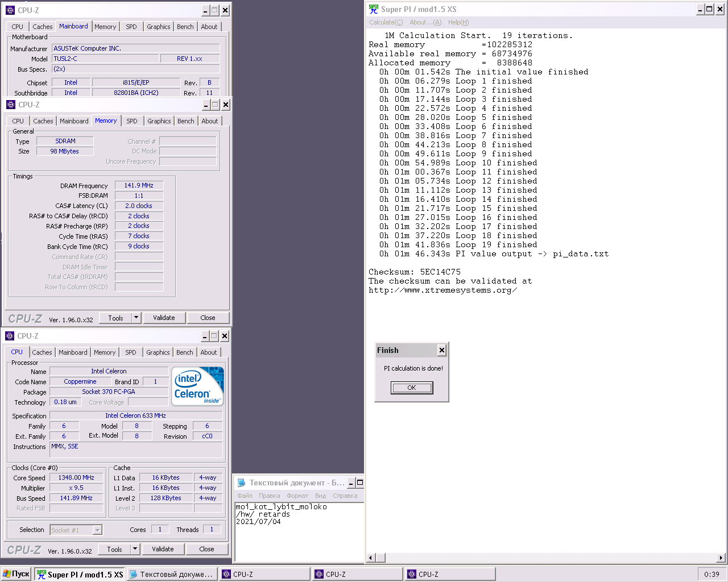The image size is (728, 582).
Task: Expand the Tools dropdown arrow in the Processor window
Action: pos(135,549)
